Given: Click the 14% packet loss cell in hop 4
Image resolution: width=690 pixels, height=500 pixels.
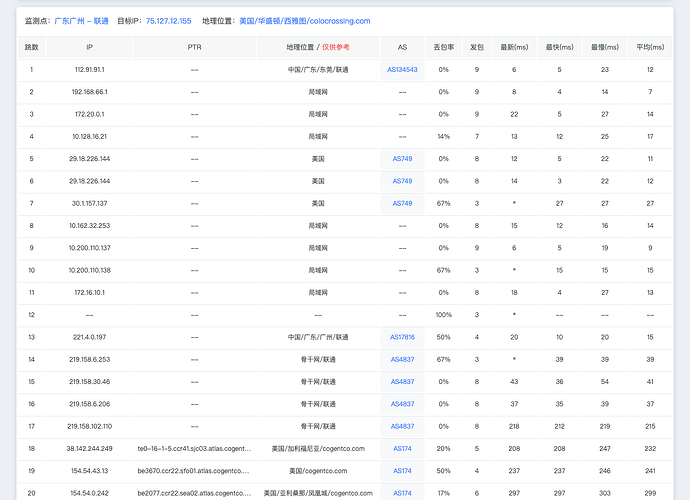Looking at the screenshot, I should tap(444, 136).
